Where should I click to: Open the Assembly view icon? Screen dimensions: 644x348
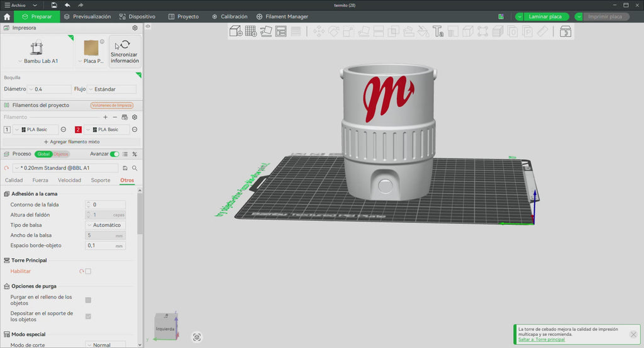(x=565, y=31)
